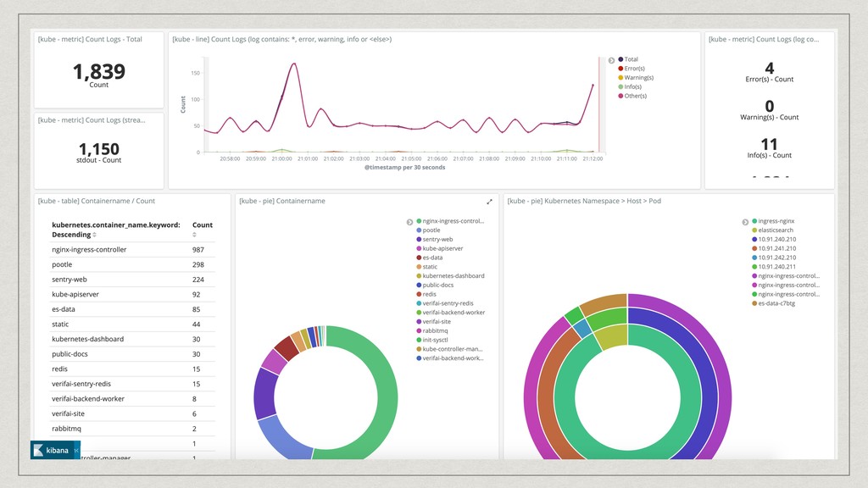Select the public-docs table row
The height and width of the screenshot is (488, 868).
132,354
